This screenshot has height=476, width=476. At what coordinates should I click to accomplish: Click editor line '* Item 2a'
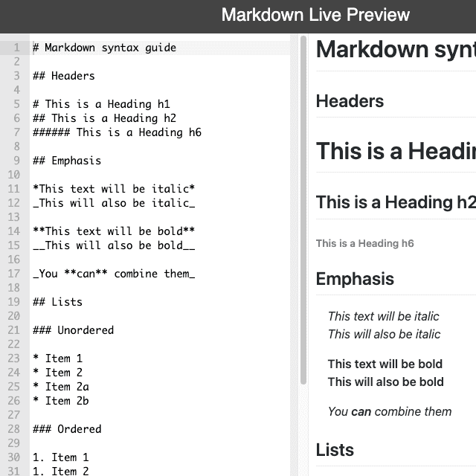61,387
